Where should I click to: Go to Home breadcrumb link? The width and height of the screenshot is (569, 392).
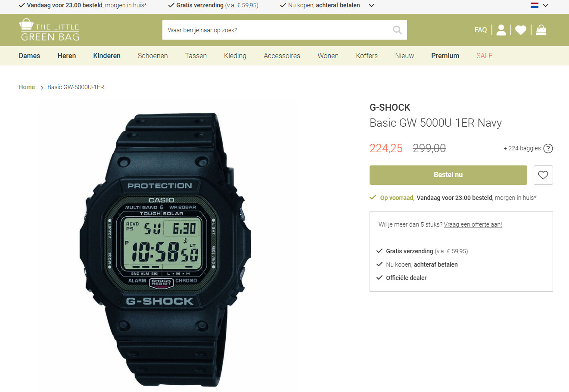click(x=27, y=87)
